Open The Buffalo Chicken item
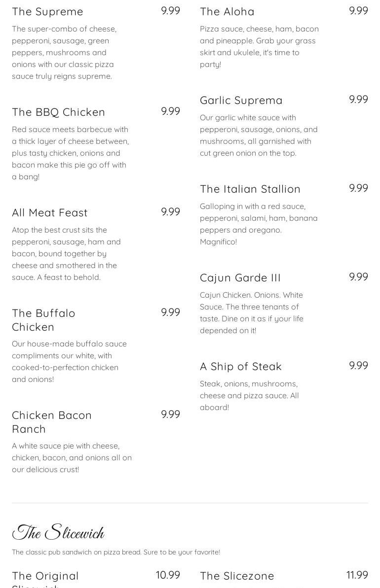Screen dimensions: 380x588 43,320
